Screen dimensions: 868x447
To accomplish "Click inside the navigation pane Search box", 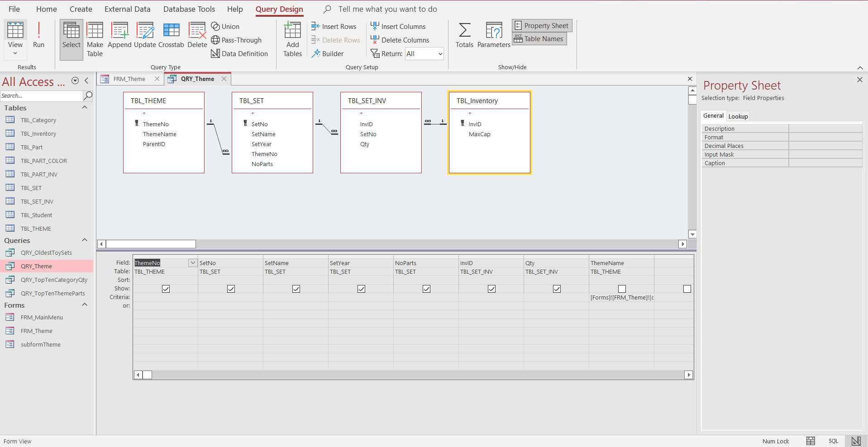I will click(x=42, y=95).
